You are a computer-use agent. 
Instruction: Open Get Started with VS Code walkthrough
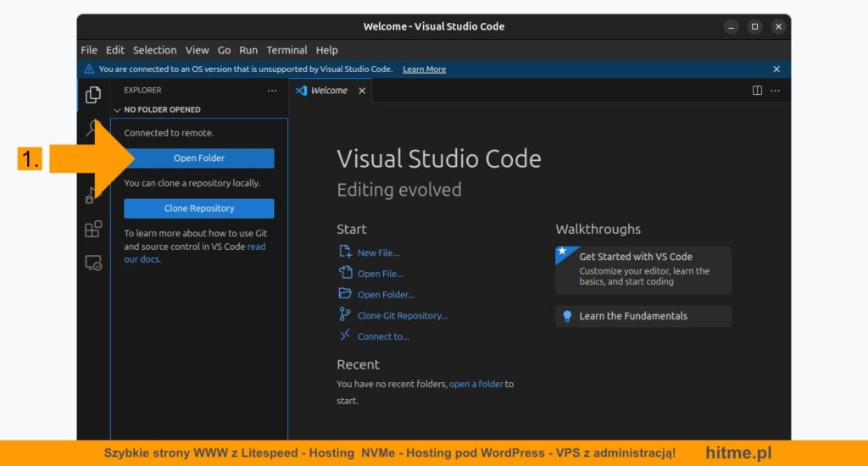[643, 270]
